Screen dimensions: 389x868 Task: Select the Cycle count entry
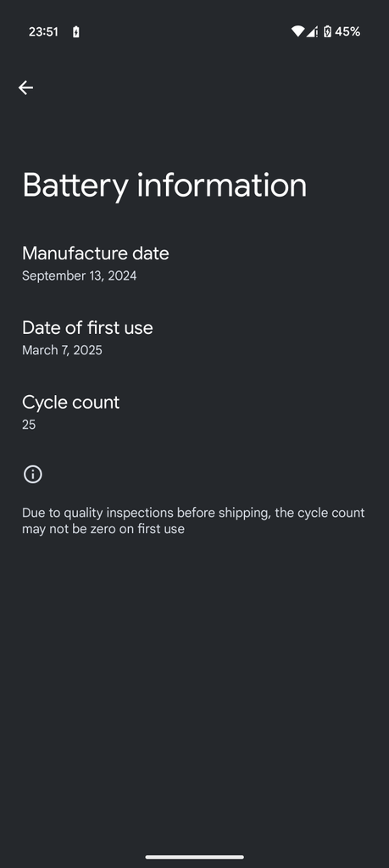coord(194,412)
